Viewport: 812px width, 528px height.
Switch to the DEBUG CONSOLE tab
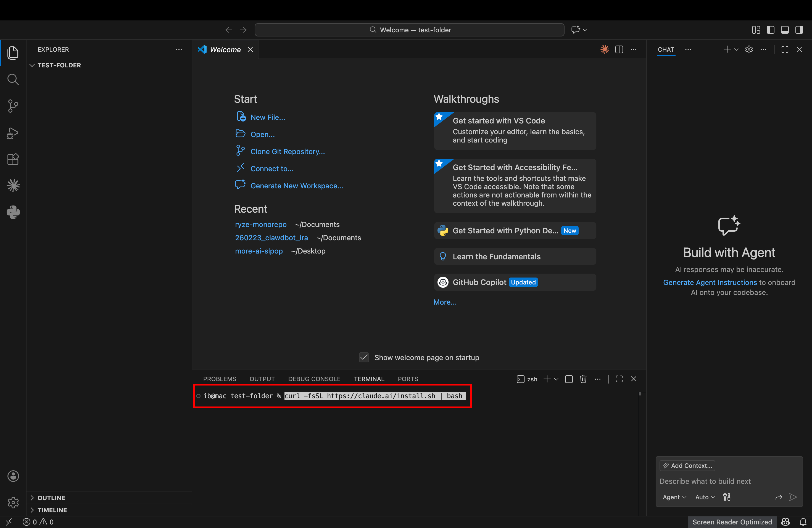(314, 379)
